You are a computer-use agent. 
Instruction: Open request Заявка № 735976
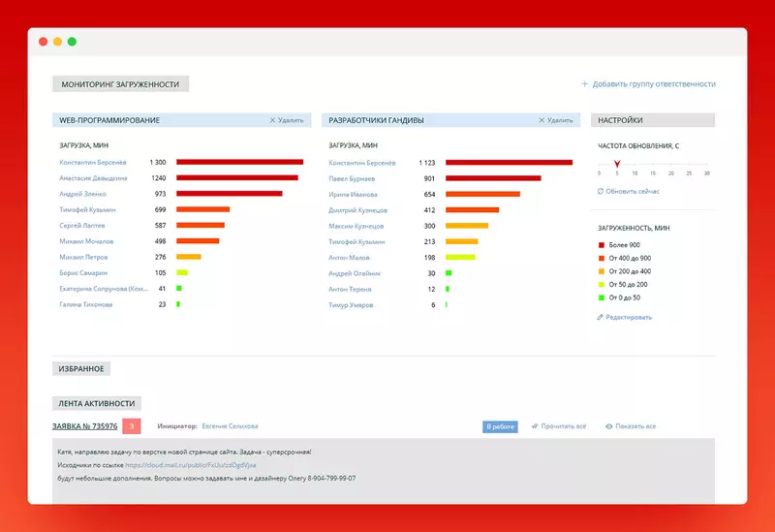[85, 426]
